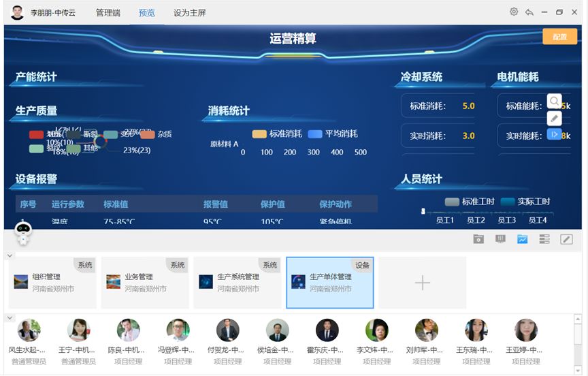The width and height of the screenshot is (588, 376).
Task: Click the 设为主屏 menu item
Action: (189, 13)
